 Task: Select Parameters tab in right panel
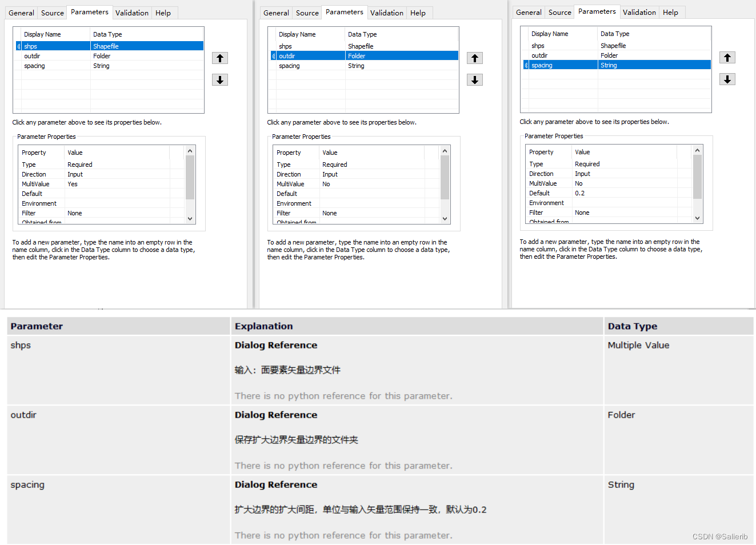click(x=597, y=11)
